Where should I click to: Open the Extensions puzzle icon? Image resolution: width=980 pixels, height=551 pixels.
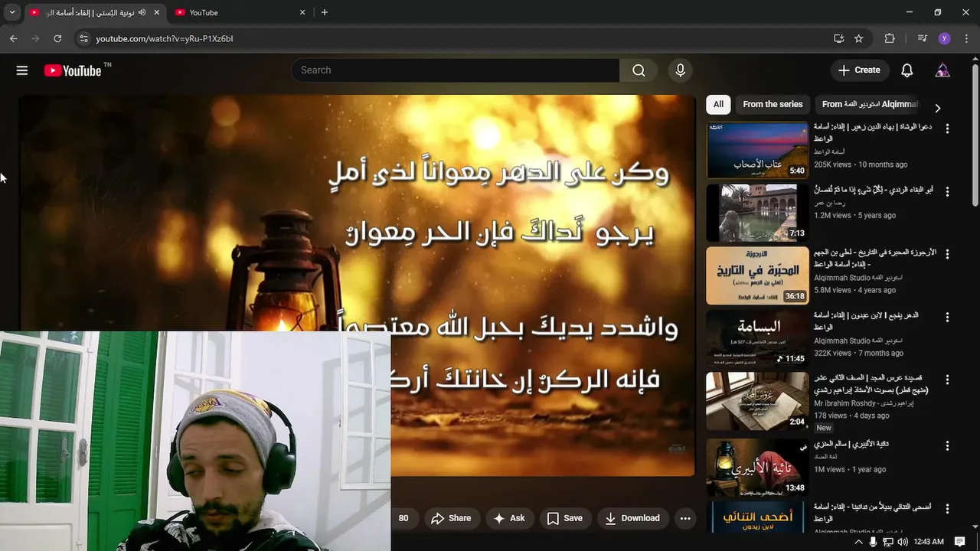coord(890,38)
